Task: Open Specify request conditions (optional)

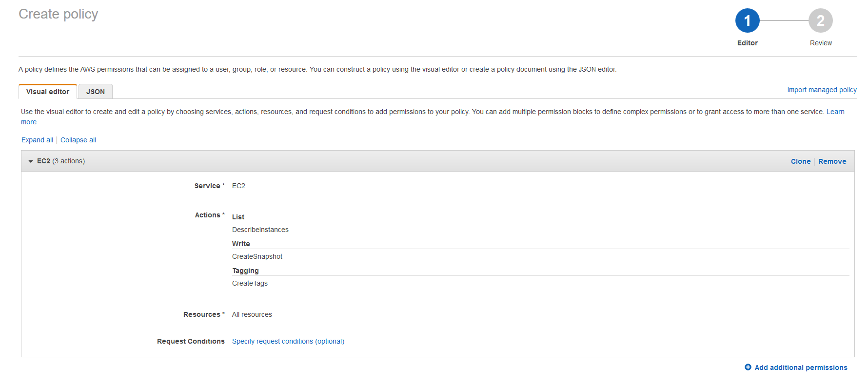Action: tap(288, 341)
